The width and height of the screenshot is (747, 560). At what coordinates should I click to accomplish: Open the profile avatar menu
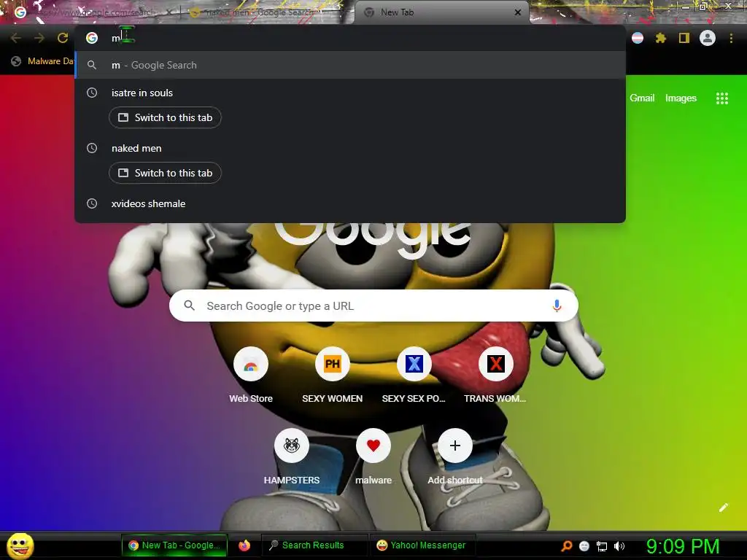click(708, 38)
